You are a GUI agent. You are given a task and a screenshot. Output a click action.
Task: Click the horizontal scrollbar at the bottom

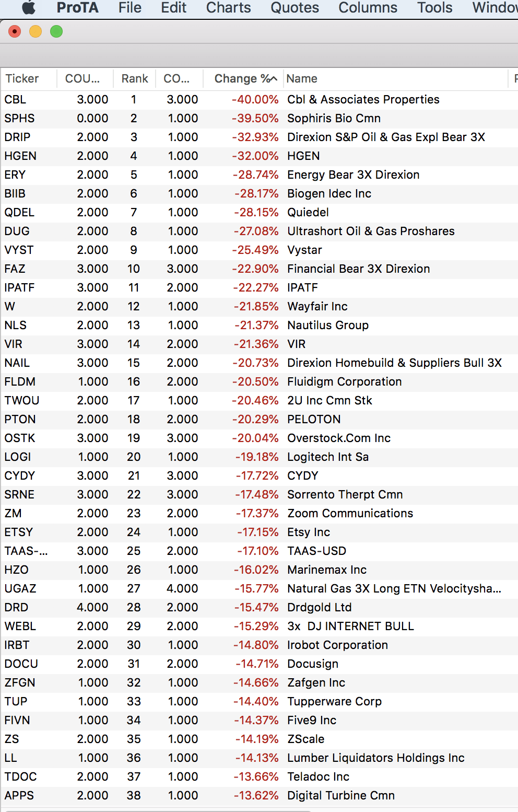tap(157, 810)
